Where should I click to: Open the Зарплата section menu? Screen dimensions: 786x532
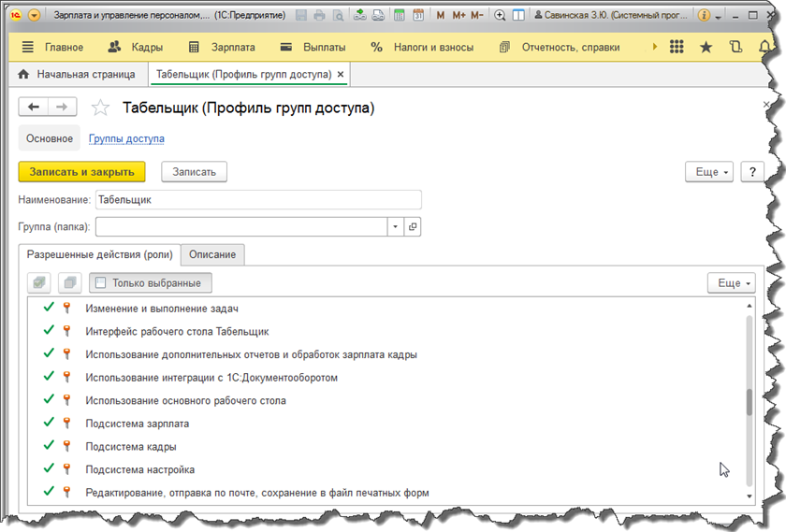221,48
